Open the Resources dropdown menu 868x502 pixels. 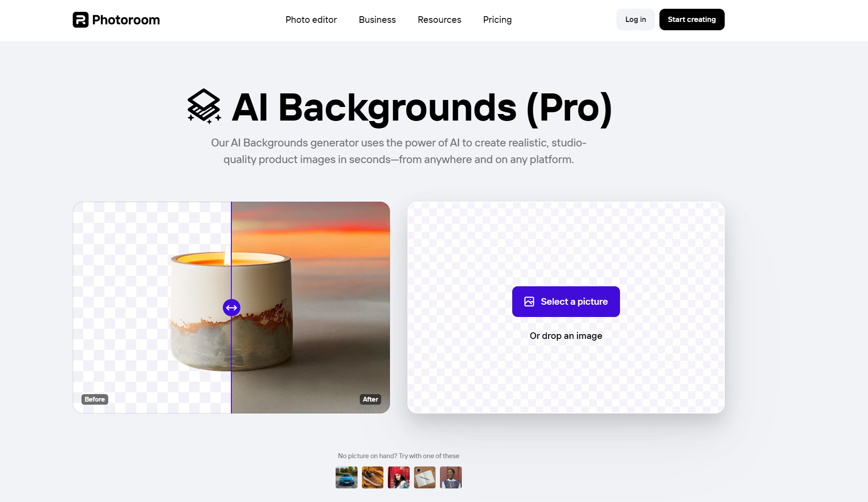click(x=439, y=20)
